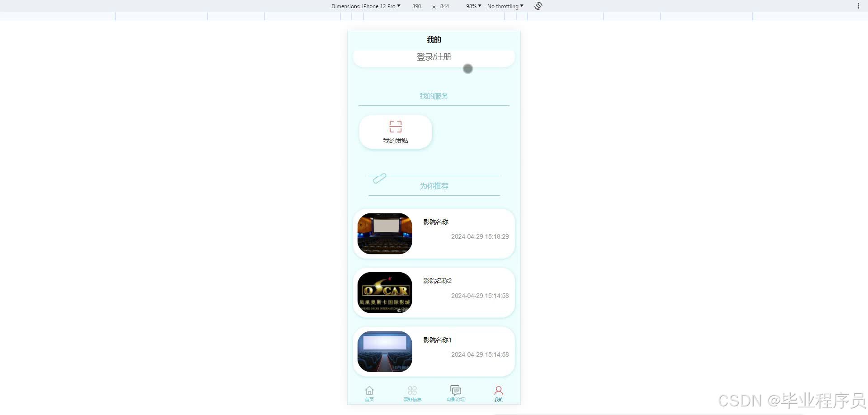Click the 影院名称2 timestamp 15:14:58
The image size is (868, 415).
coord(480,296)
